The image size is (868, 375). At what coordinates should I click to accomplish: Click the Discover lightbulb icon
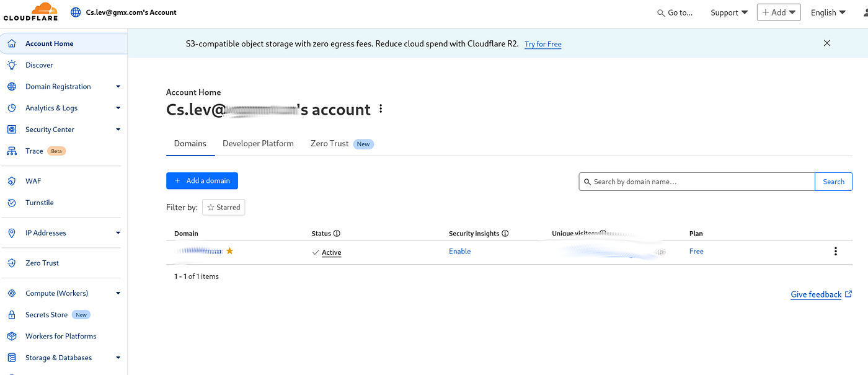tap(12, 65)
